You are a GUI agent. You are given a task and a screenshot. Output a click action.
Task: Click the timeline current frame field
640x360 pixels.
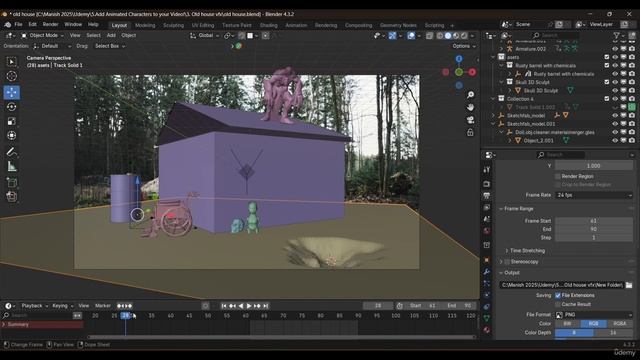click(x=378, y=306)
